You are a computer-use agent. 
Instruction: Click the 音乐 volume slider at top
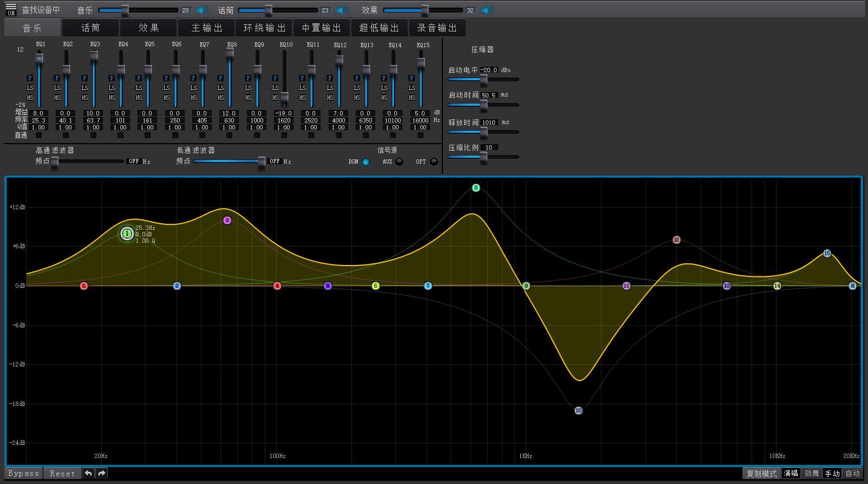138,10
